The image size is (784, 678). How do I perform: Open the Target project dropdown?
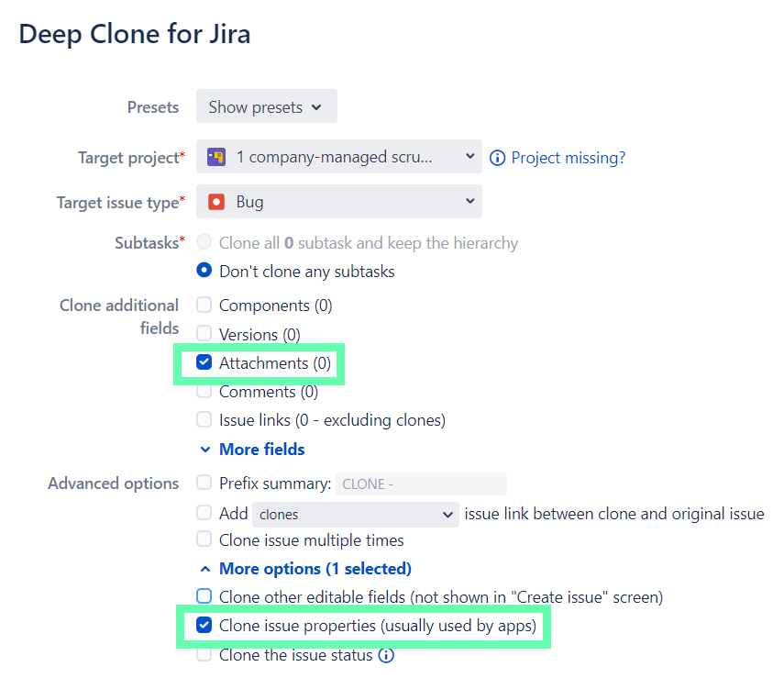pyautogui.click(x=339, y=156)
